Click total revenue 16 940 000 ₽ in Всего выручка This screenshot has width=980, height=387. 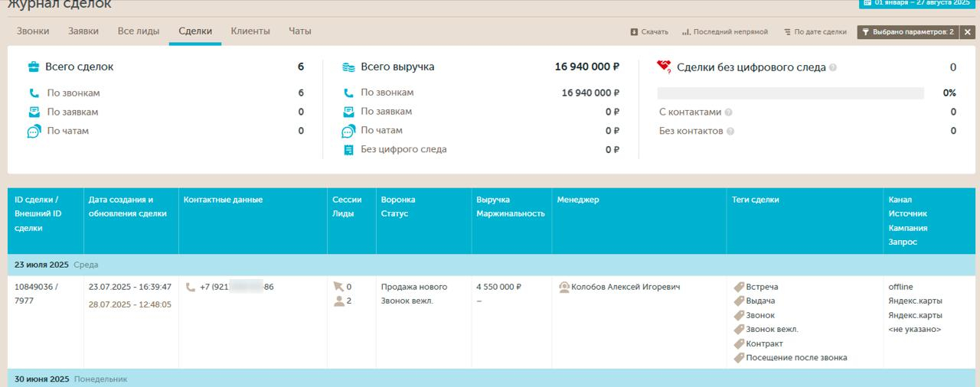tap(587, 67)
